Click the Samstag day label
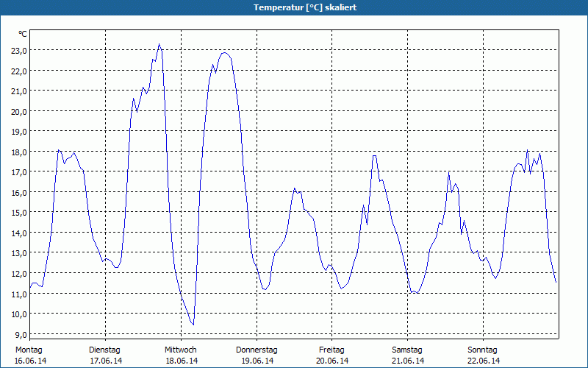The width and height of the screenshot is (588, 368). click(x=407, y=350)
